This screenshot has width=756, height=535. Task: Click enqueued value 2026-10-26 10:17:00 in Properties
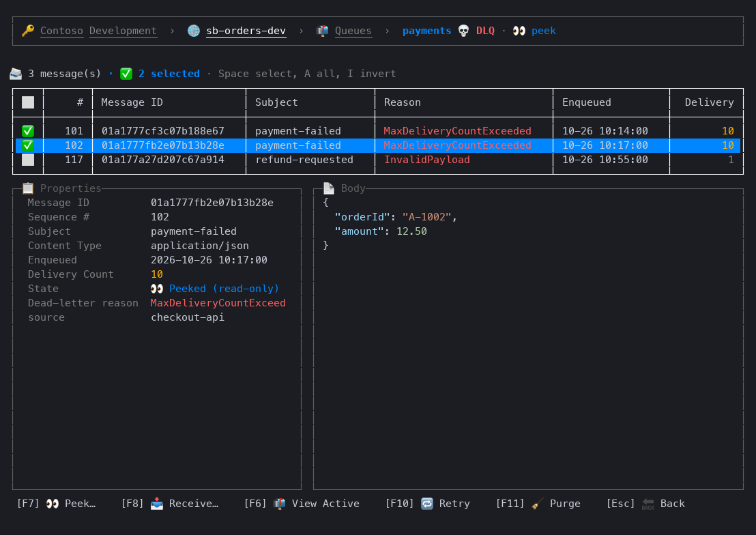[x=209, y=260]
